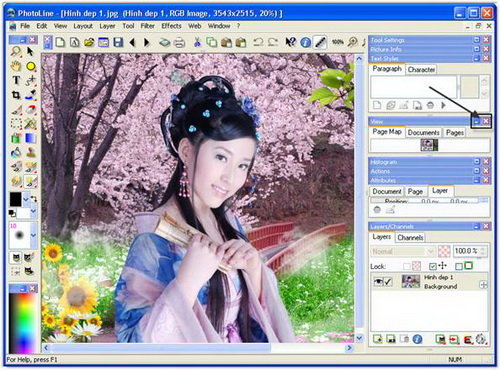Click the Page Map preview thumbnail
The image size is (500, 370).
(429, 145)
